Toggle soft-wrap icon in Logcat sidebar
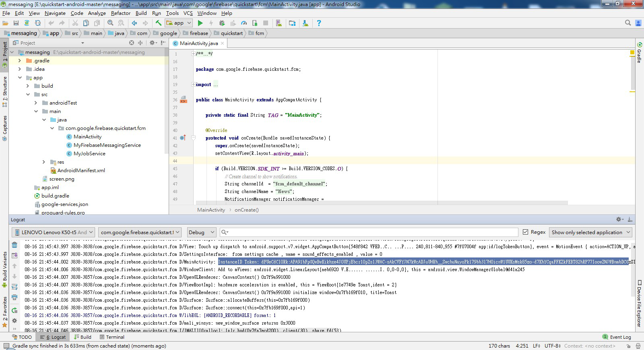This screenshot has width=644, height=350. click(14, 287)
